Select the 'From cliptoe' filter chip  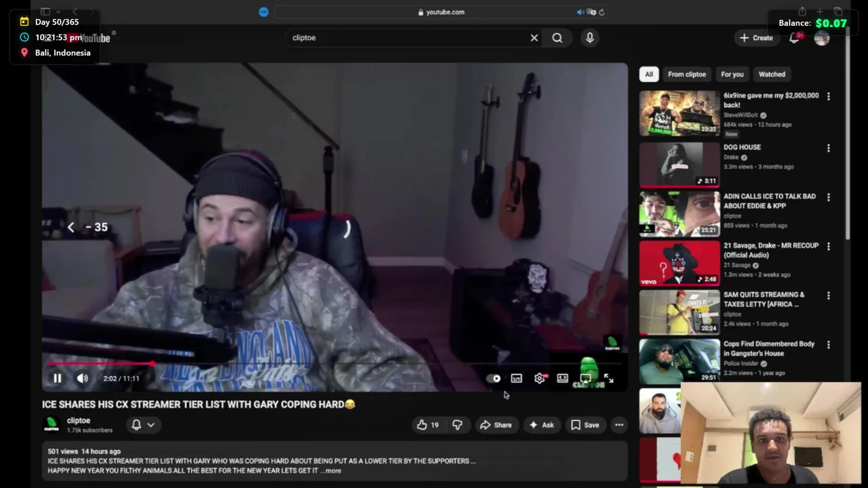(687, 75)
